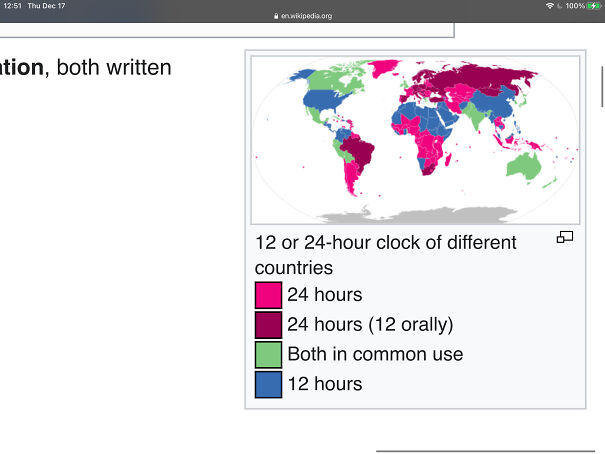Click the green Both in common use swatch
The image size is (605, 454).
268,355
